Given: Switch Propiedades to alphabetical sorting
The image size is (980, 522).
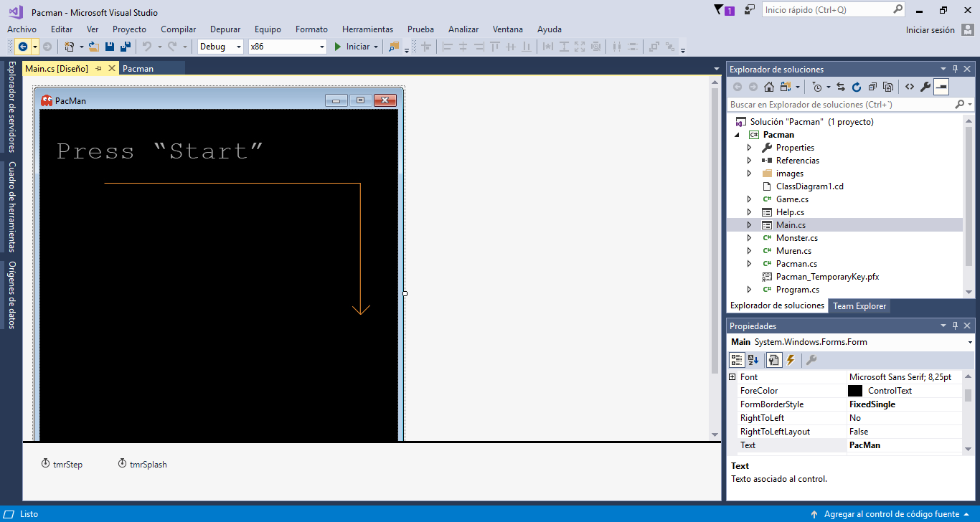Looking at the screenshot, I should point(753,359).
